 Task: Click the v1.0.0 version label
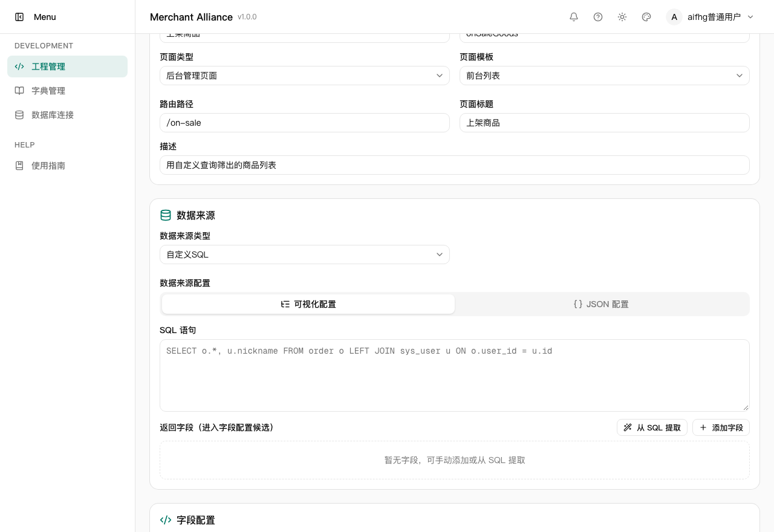247,17
